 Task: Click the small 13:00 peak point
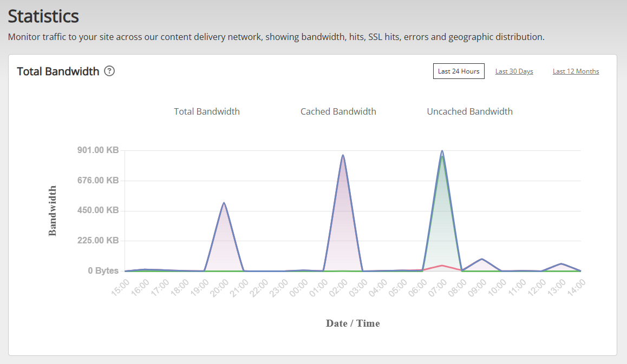pyautogui.click(x=561, y=264)
